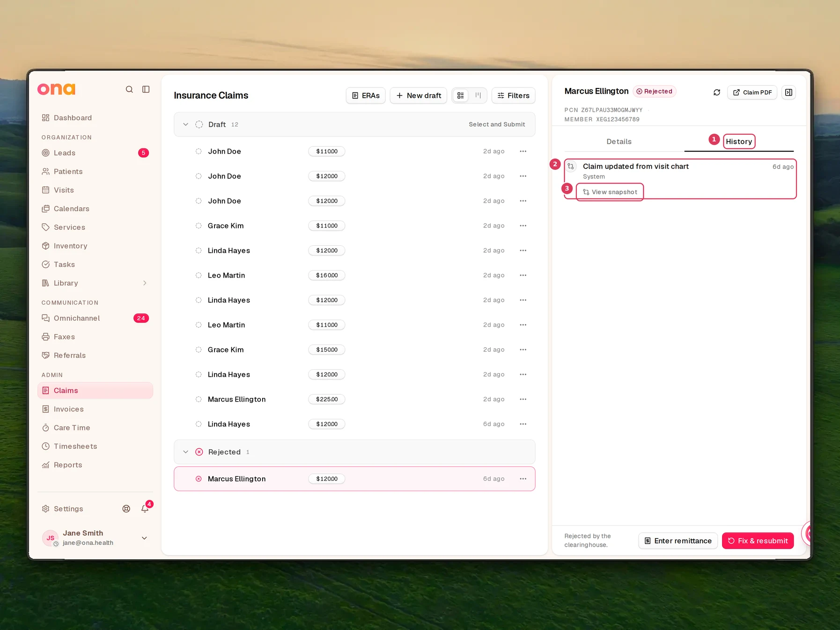Click Select and Submit in Draft header

(x=497, y=125)
